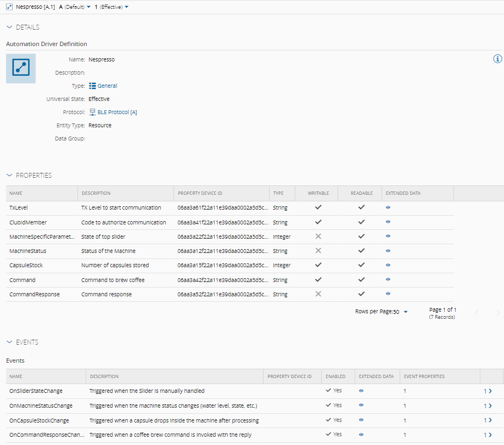Open the BLE Protocol [A] link
504x445 pixels.
[116, 112]
